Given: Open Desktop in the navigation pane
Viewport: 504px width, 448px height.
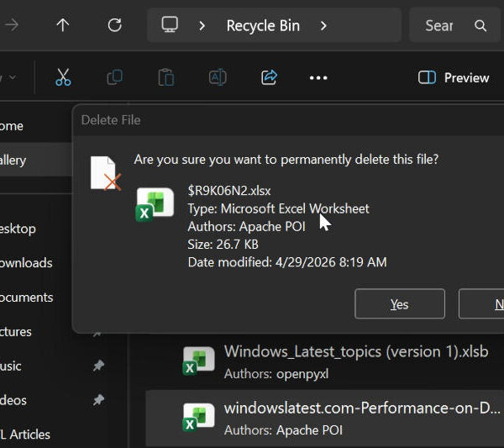Looking at the screenshot, I should 18,229.
